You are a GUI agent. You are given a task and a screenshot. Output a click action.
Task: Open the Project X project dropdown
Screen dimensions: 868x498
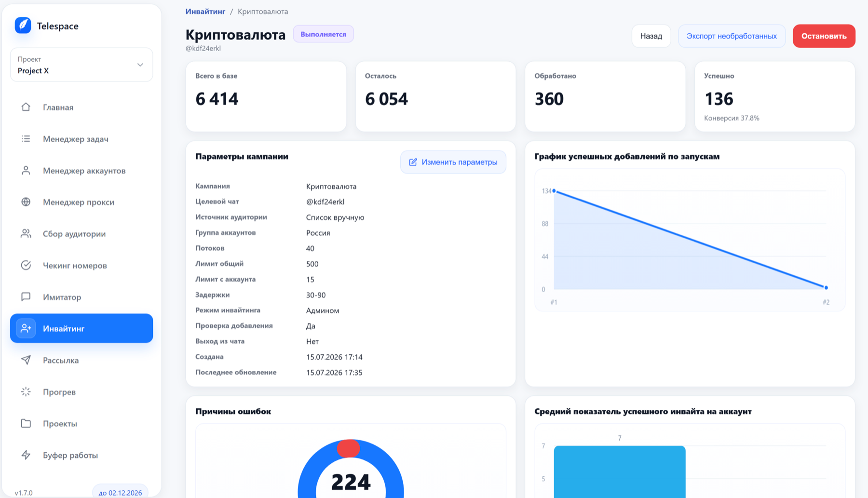(x=81, y=65)
